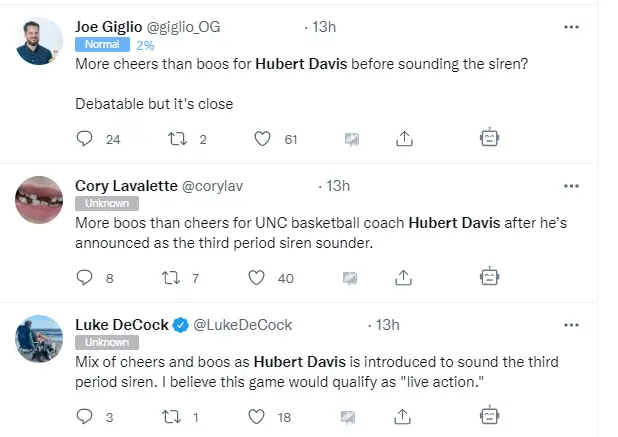Reply to Cory Lavalette's tweet
Screen dimensions: 618x437
pyautogui.click(x=85, y=277)
